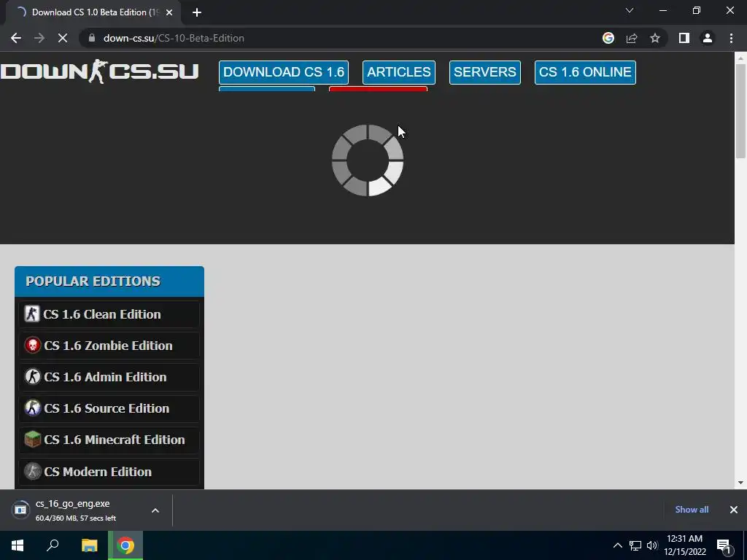
Task: Open the clock showing 12:31 AM
Action: tap(685, 545)
